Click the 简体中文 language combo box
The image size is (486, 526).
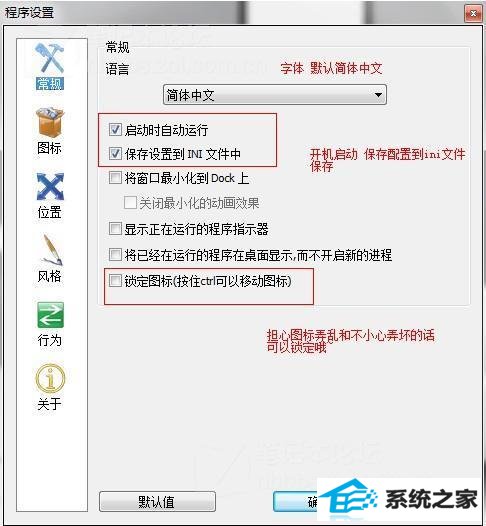pos(275,95)
